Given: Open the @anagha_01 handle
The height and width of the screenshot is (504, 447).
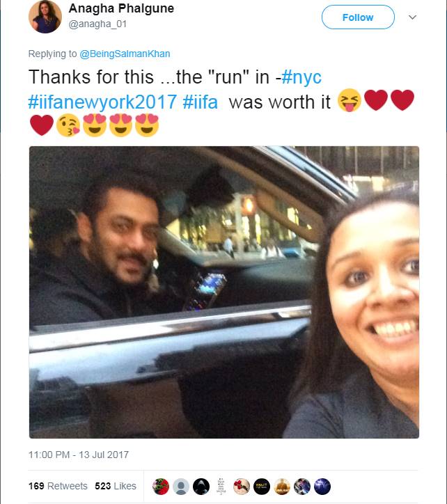Looking at the screenshot, I should pos(97,24).
